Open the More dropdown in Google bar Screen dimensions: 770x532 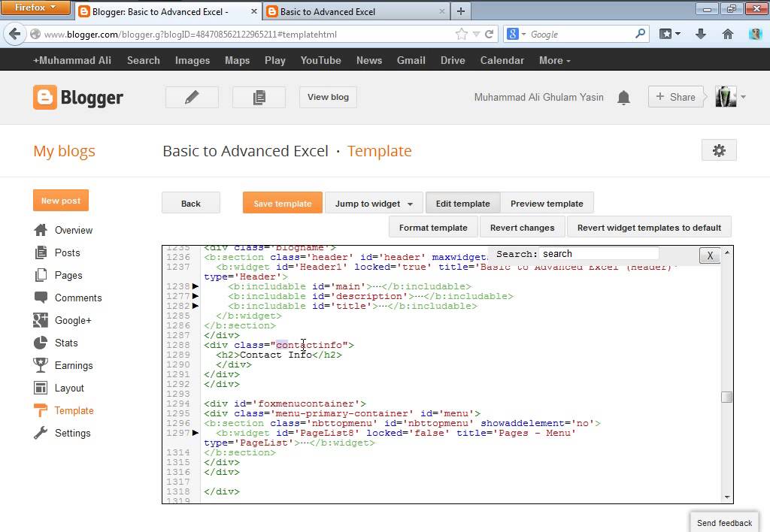point(554,60)
